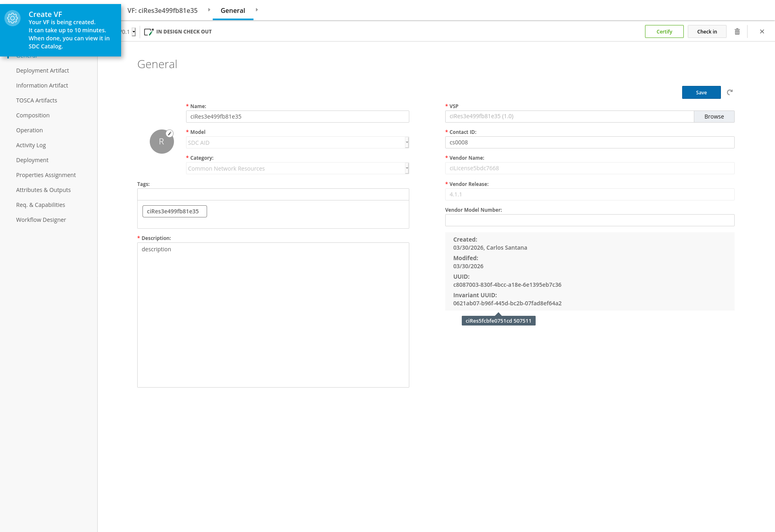The height and width of the screenshot is (532, 775).
Task: Close the VF editor with X icon
Action: pyautogui.click(x=762, y=31)
